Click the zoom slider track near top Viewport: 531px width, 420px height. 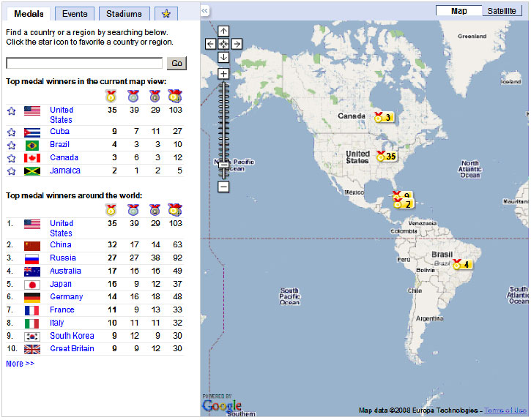click(223, 87)
